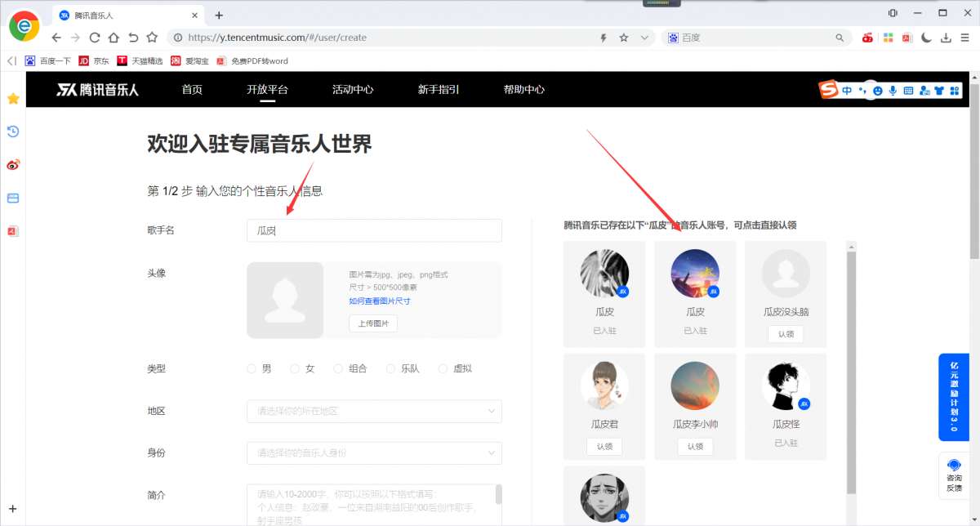Open the Sogou toolbox grid icon
This screenshot has width=980, height=526.
(x=955, y=91)
